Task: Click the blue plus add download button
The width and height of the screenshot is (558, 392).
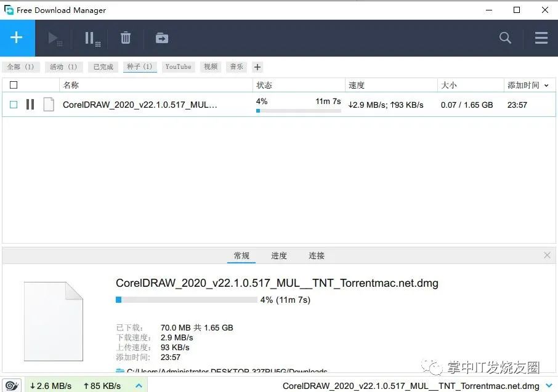Action: 17,38
